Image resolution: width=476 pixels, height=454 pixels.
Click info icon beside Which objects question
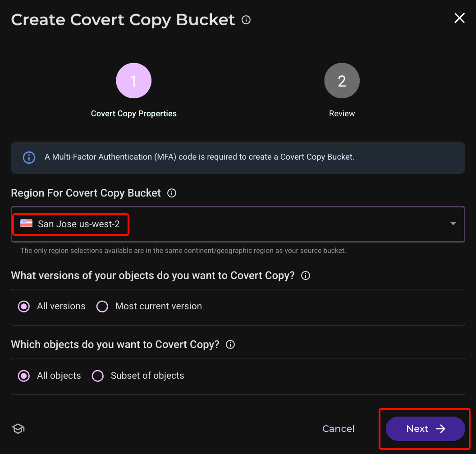pyautogui.click(x=230, y=344)
